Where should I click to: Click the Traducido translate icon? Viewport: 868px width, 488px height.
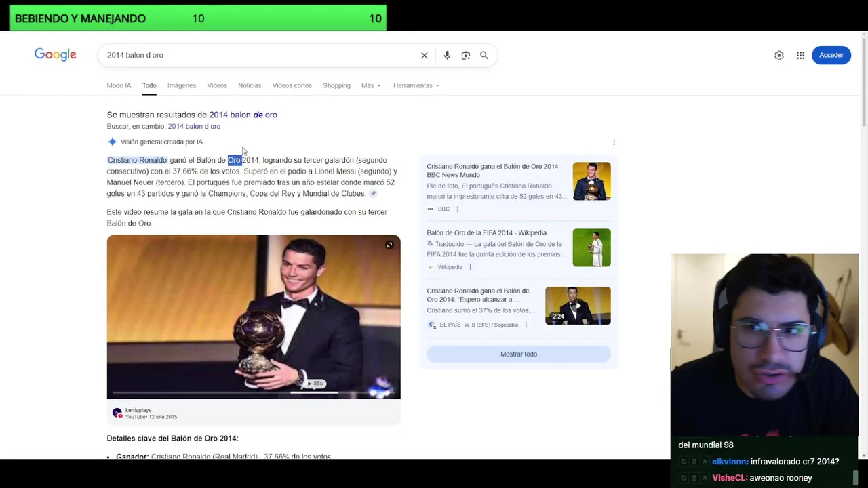pyautogui.click(x=430, y=244)
